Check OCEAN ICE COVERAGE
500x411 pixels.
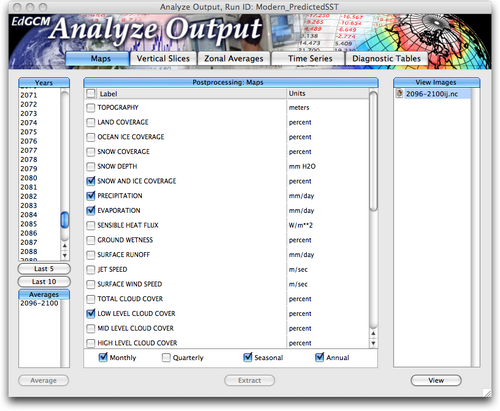point(90,137)
